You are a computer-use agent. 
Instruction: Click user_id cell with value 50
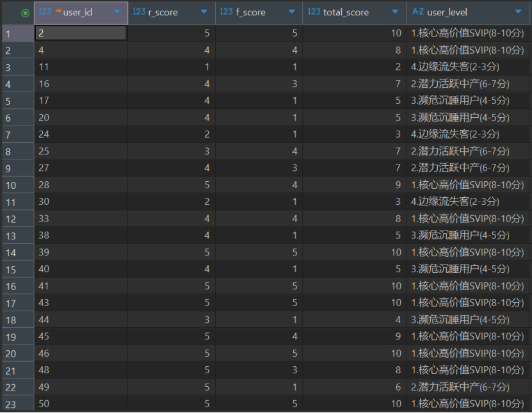(x=81, y=404)
